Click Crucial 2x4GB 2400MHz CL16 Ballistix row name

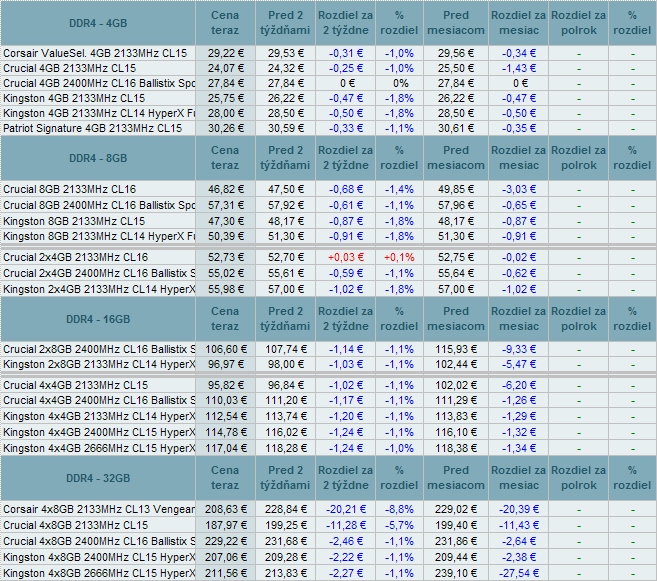click(99, 273)
